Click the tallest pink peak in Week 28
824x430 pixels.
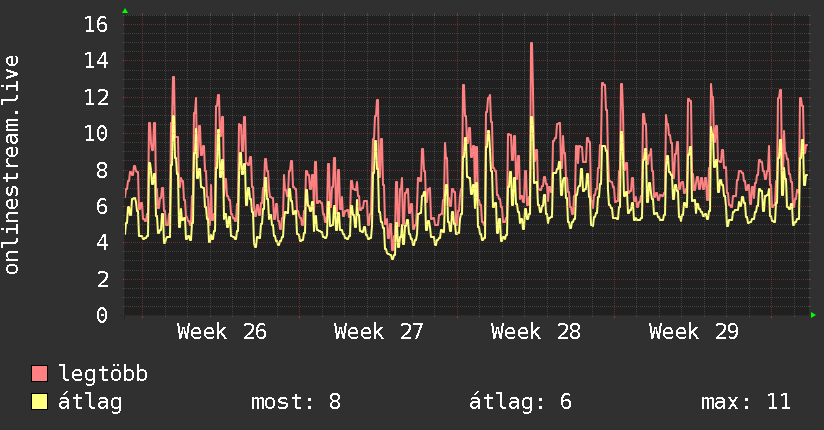pos(532,45)
